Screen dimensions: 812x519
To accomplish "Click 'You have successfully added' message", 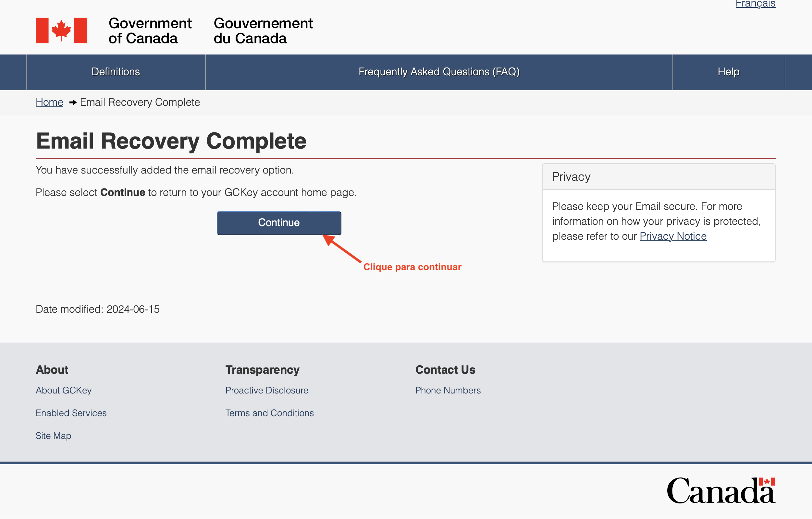I will pyautogui.click(x=165, y=170).
